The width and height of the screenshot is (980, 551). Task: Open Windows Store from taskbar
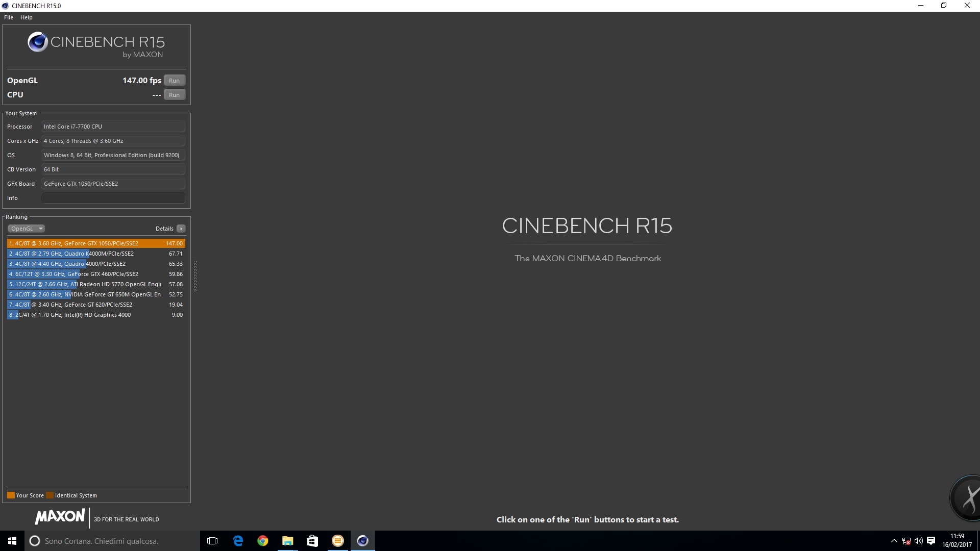pos(313,541)
